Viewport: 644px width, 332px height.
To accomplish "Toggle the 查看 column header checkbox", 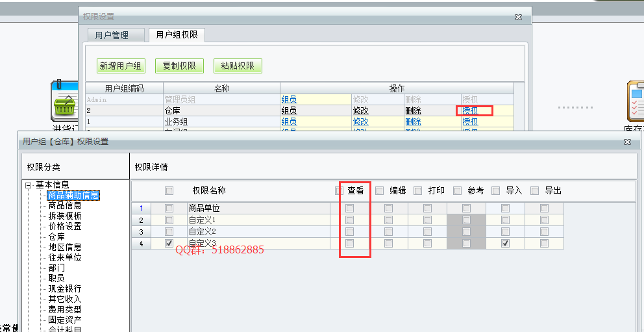I will coord(339,191).
